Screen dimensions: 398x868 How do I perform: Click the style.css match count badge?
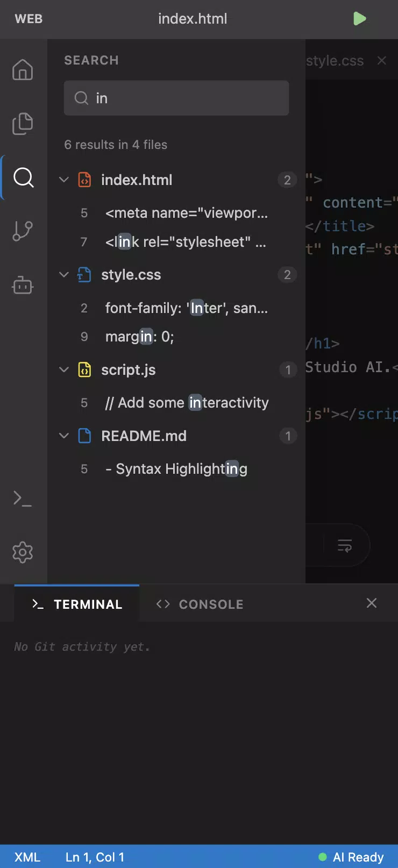(x=287, y=275)
